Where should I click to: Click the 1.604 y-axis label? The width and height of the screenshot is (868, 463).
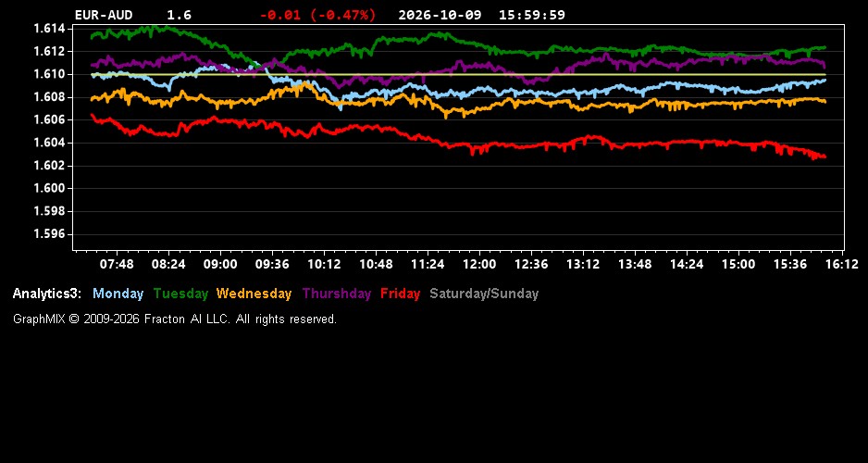pyautogui.click(x=49, y=143)
